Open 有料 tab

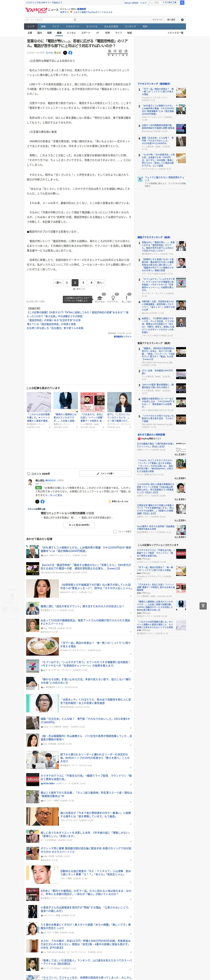pos(145,27)
